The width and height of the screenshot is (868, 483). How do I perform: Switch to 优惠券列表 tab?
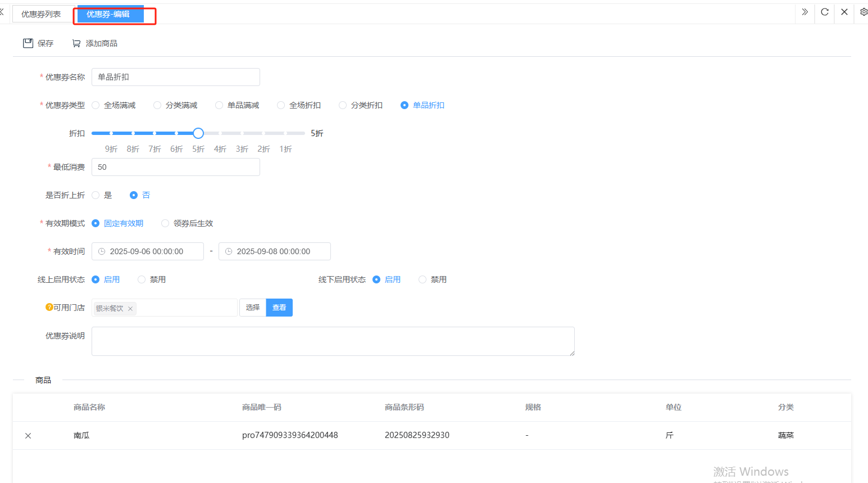click(41, 14)
